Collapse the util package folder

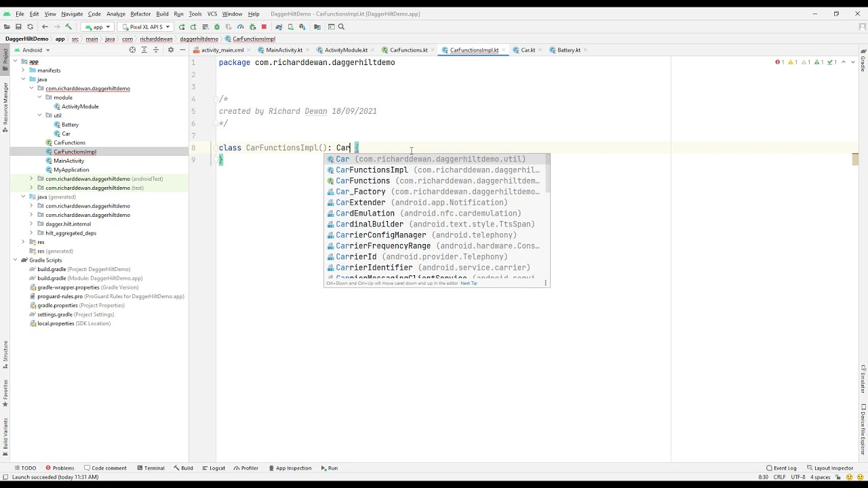[x=39, y=116]
